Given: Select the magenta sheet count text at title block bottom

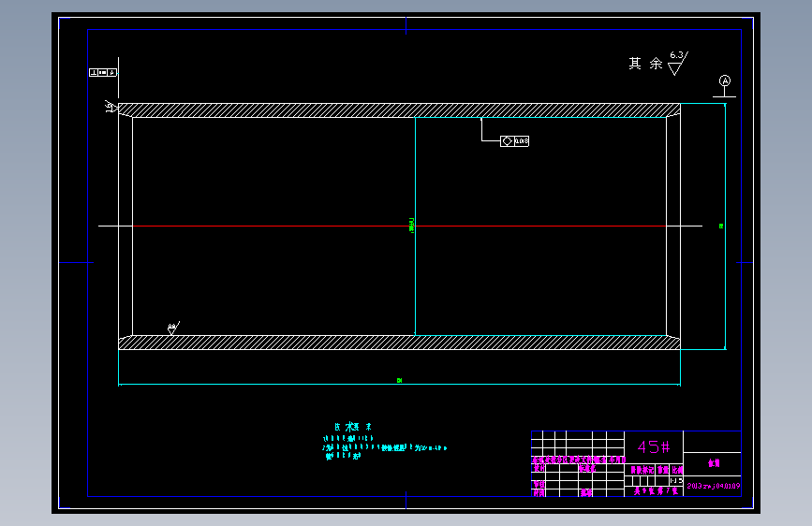Looking at the screenshot, I should tap(656, 491).
